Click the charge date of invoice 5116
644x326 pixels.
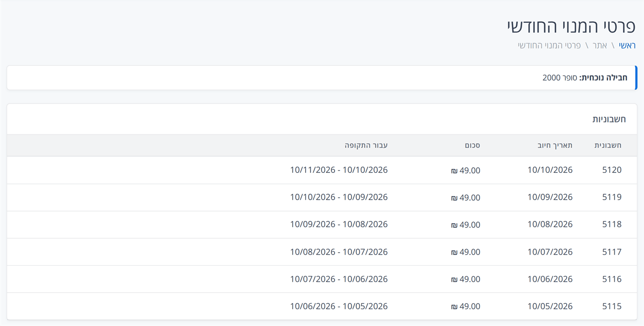[550, 279]
